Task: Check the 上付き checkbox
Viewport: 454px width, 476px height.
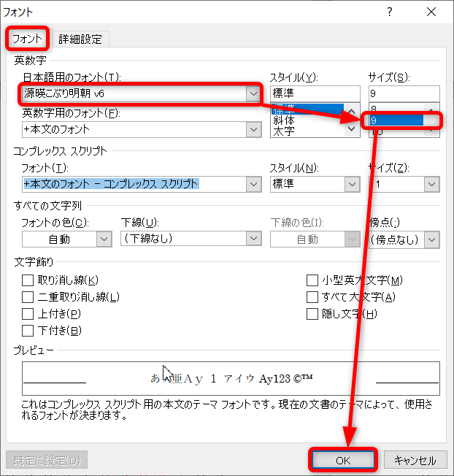Action: (28, 314)
